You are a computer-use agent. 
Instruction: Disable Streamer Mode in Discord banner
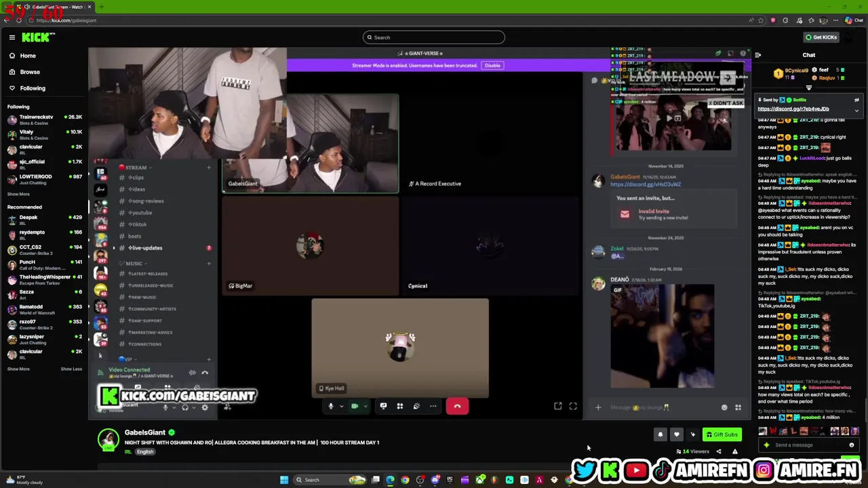[x=492, y=66]
